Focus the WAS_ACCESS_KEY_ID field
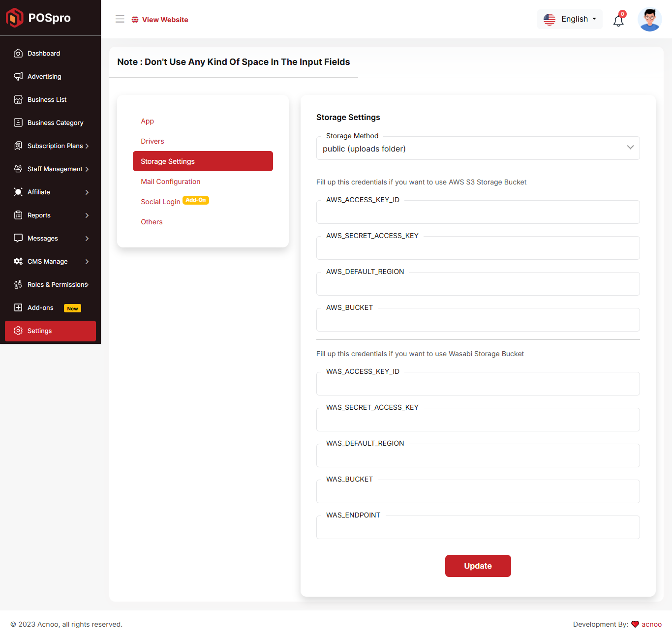The image size is (672, 638). coord(478,384)
